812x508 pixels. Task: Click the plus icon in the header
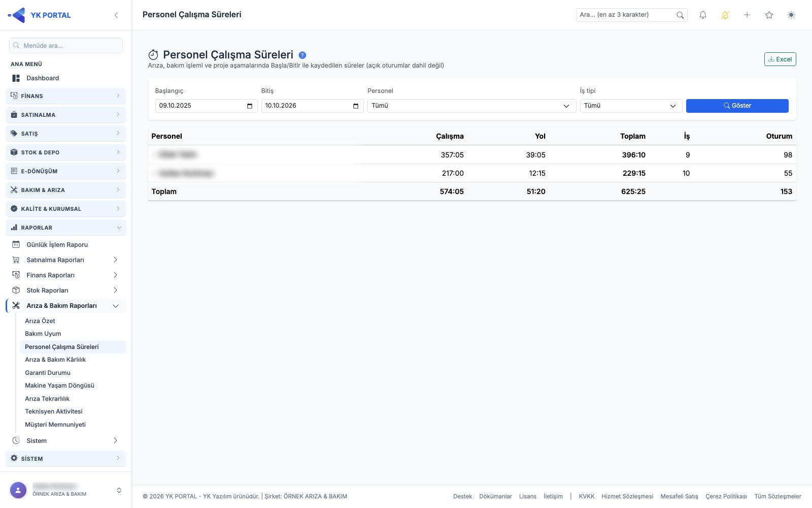(747, 15)
